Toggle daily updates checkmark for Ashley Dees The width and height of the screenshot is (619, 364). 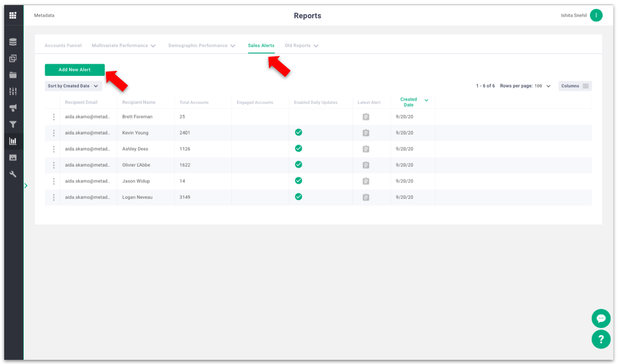tap(299, 149)
